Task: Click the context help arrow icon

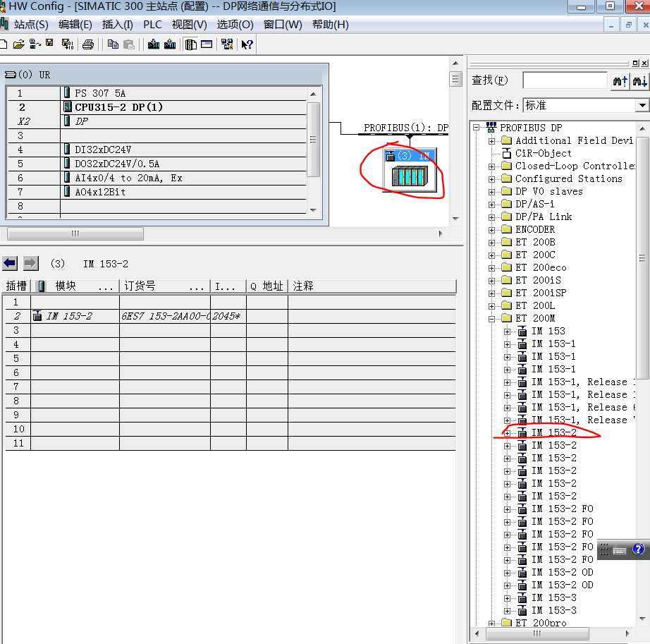Action: (x=247, y=44)
